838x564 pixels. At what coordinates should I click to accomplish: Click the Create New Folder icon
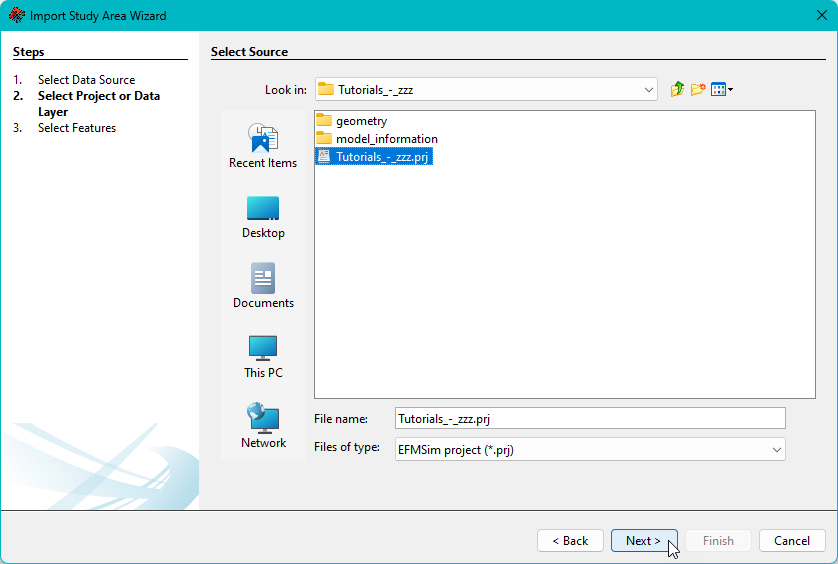[698, 90]
